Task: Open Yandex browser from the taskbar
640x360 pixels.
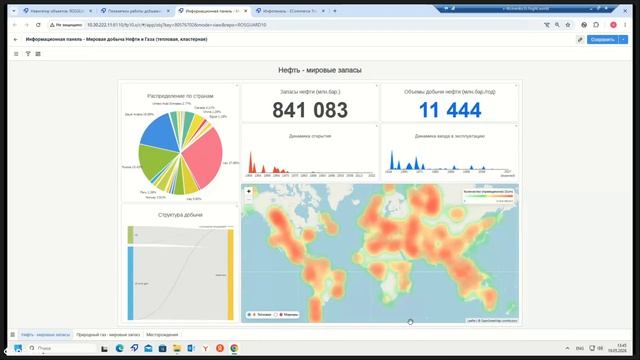Action: 205,348
